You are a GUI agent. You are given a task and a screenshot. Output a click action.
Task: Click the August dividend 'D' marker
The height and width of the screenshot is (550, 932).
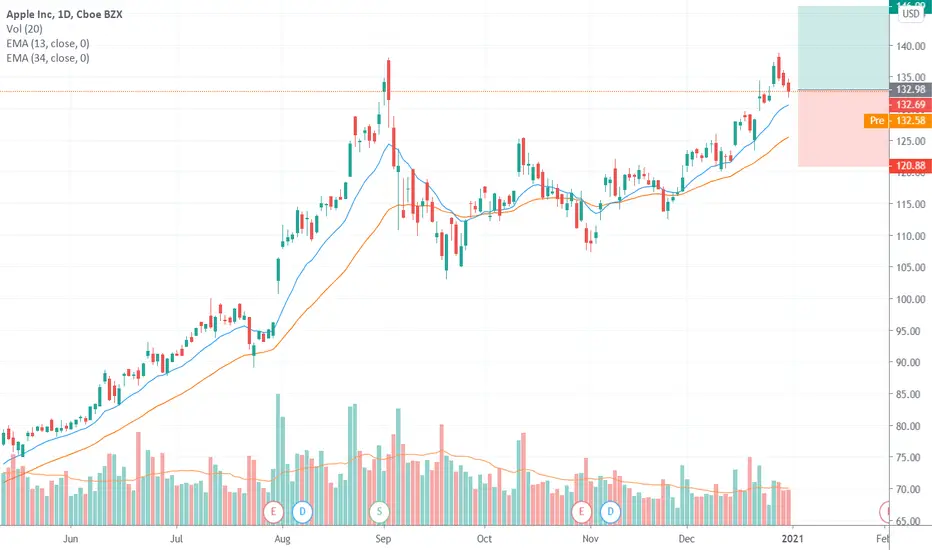click(302, 511)
